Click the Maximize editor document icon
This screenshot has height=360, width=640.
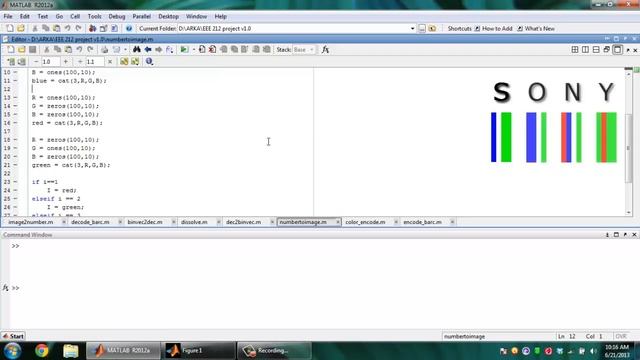point(618,49)
